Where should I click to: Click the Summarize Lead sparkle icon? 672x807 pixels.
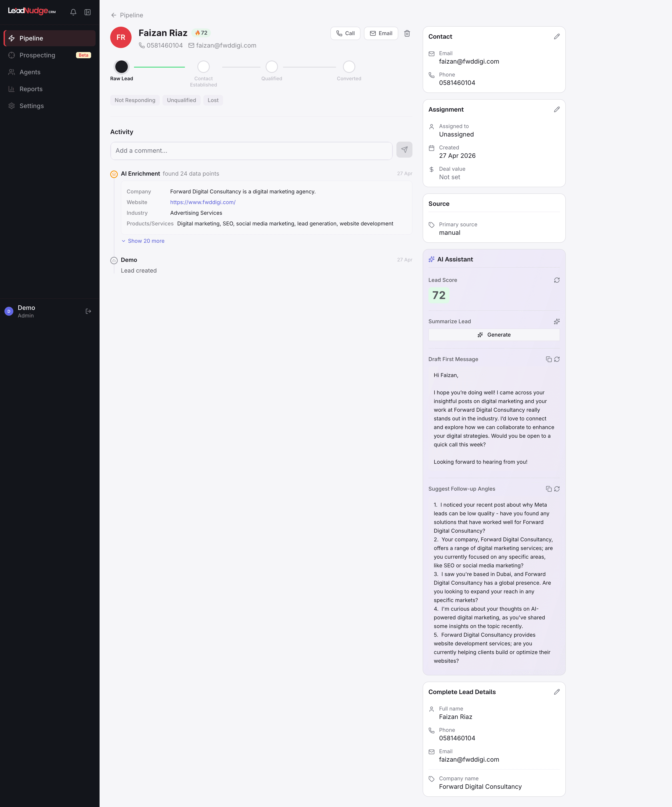pyautogui.click(x=557, y=321)
